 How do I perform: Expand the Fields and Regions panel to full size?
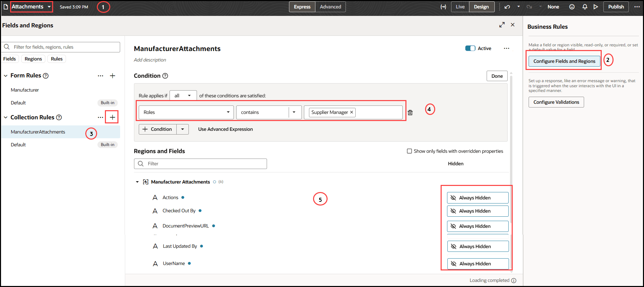(502, 25)
